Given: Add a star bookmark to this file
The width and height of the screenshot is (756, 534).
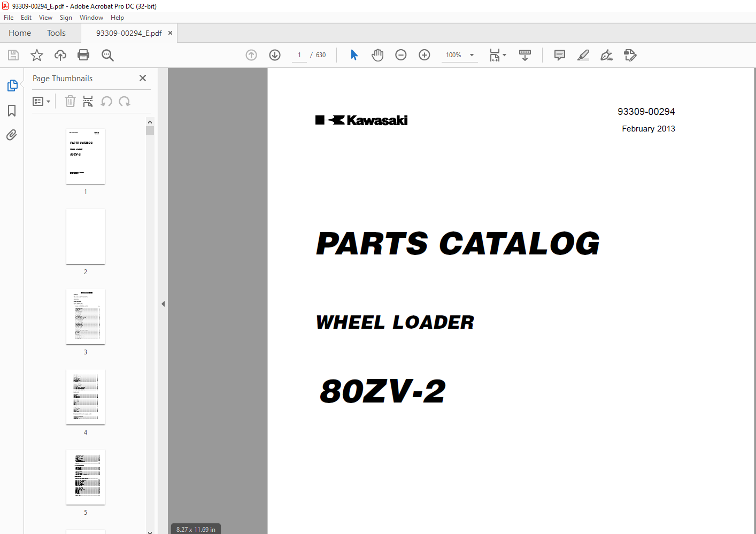Looking at the screenshot, I should pos(37,55).
